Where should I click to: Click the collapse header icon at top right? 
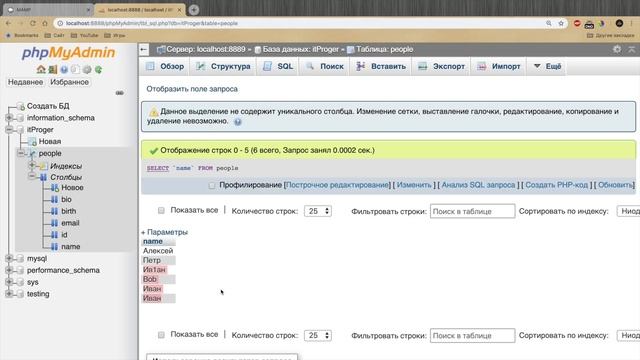[x=631, y=49]
